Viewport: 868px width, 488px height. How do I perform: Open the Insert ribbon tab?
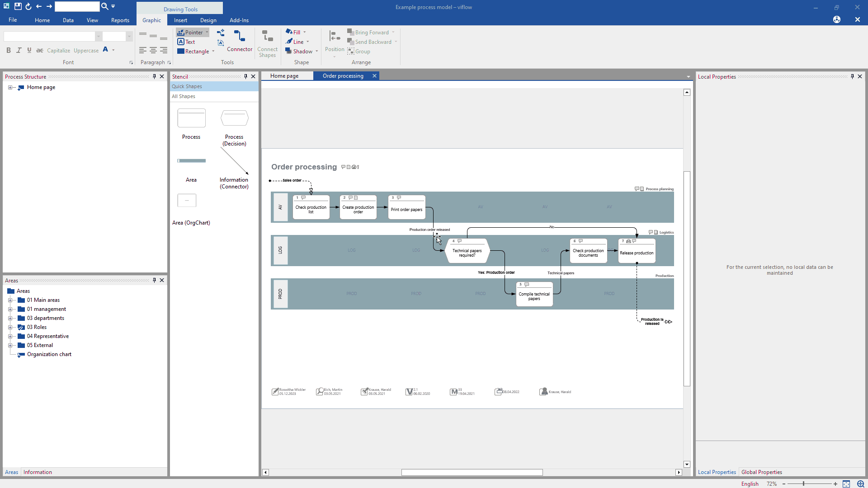180,20
